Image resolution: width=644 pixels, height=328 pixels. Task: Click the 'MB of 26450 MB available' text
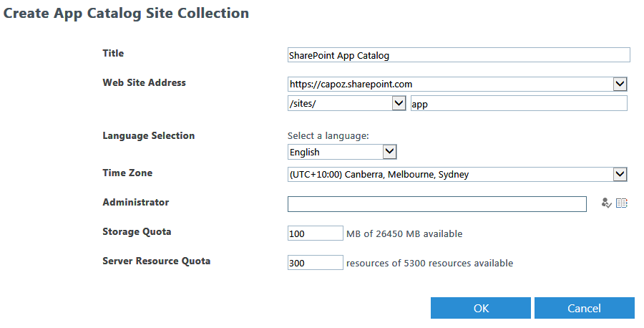tap(404, 233)
